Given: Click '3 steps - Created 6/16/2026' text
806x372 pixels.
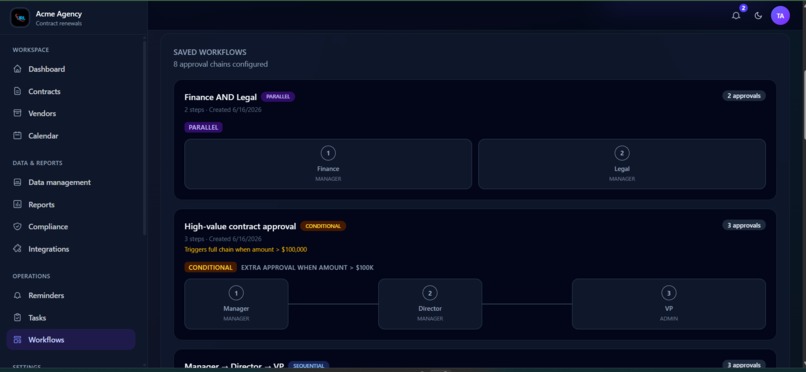Looking at the screenshot, I should [223, 239].
